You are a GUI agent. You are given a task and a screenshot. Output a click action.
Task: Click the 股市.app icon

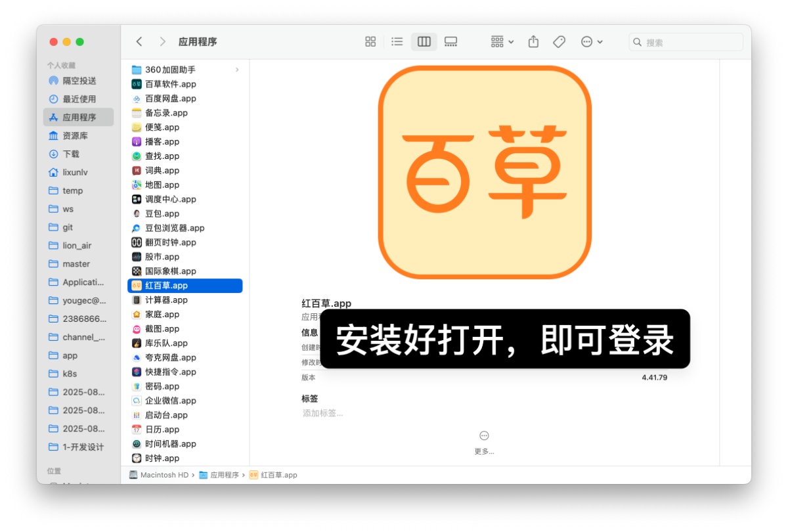point(137,257)
